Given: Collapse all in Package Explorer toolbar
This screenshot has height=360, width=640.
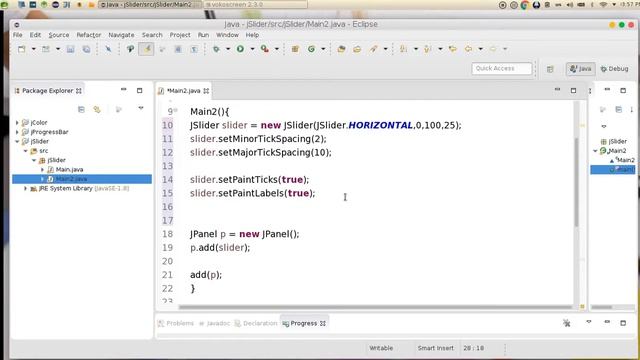Looking at the screenshot, I should pos(81,109).
